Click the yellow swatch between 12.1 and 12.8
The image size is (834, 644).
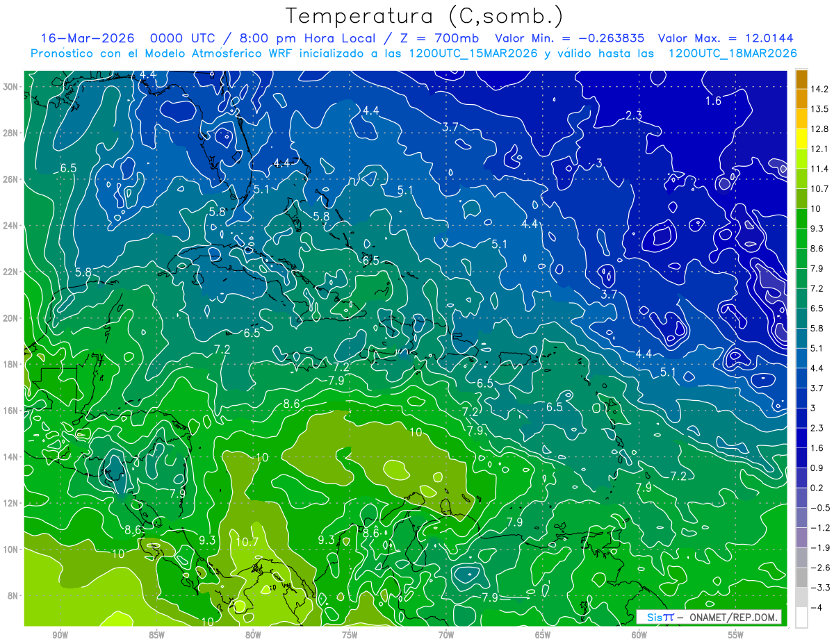[801, 139]
